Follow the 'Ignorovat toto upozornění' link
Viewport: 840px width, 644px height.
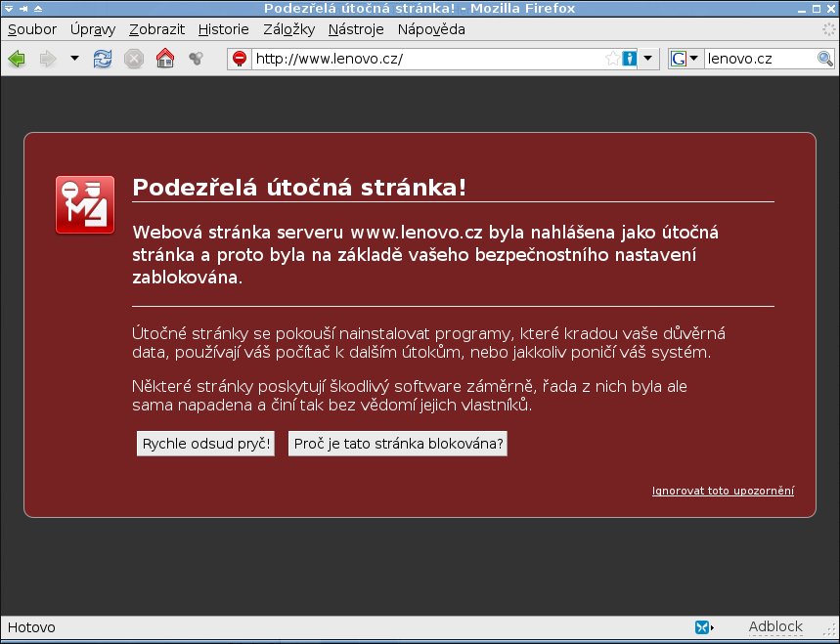click(723, 491)
